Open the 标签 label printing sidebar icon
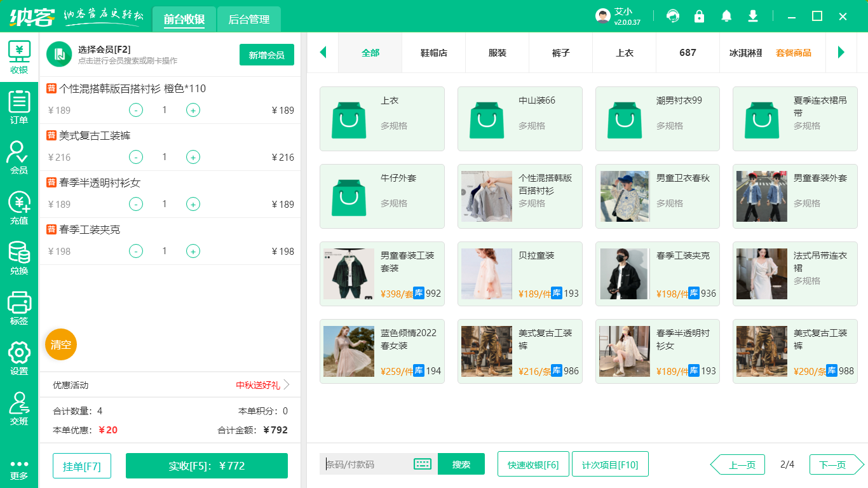 [x=19, y=309]
